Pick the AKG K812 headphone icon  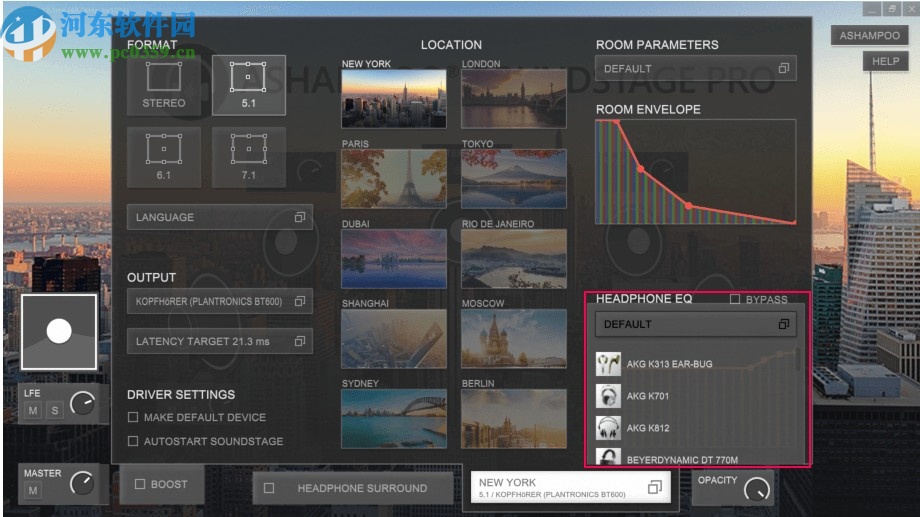(x=608, y=428)
